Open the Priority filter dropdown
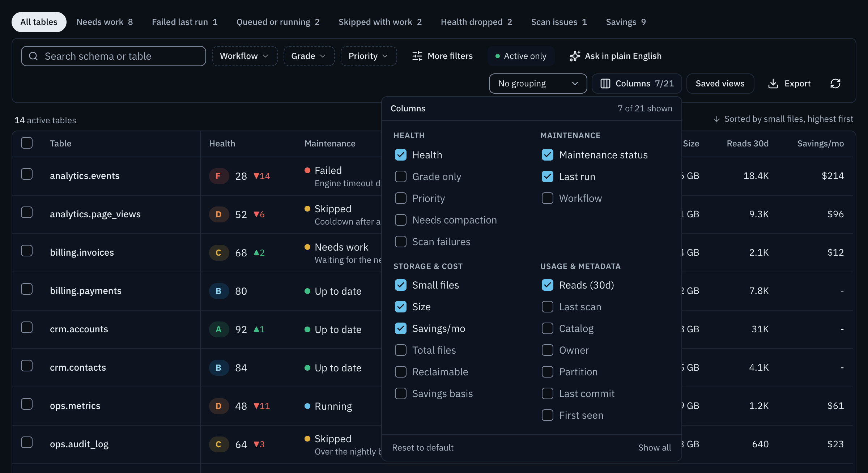868x473 pixels. [x=369, y=56]
